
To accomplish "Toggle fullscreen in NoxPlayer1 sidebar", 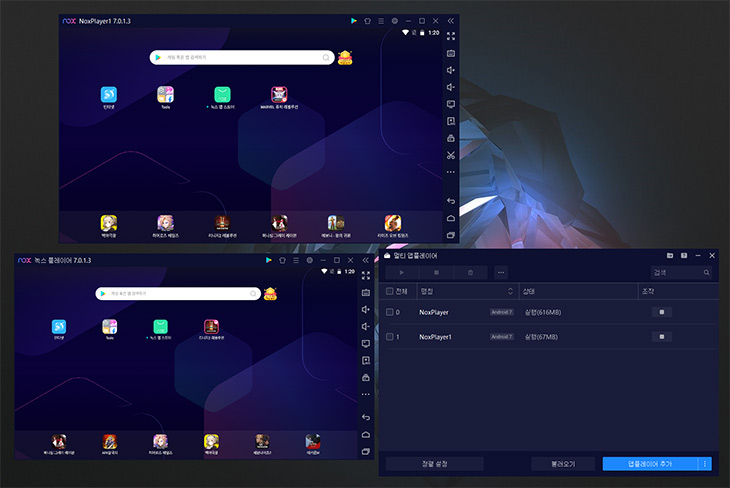I will pyautogui.click(x=451, y=36).
